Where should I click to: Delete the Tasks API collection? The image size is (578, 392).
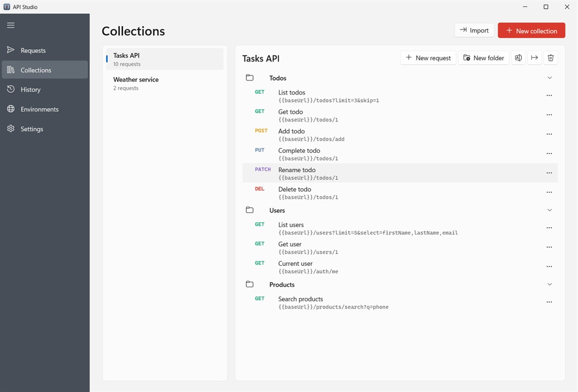(x=551, y=58)
